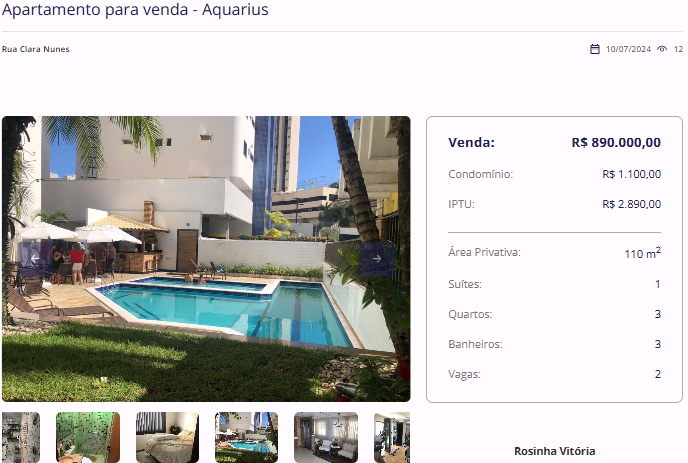Click the main pool photo
Viewport: 688px width, 463px height.
coord(206,259)
